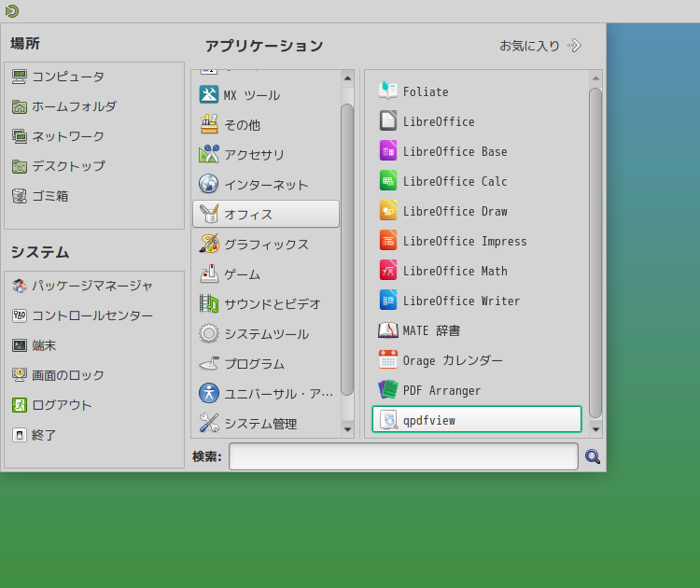Select the ゲーム joystick icon
This screenshot has height=588, width=700.
[x=209, y=273]
